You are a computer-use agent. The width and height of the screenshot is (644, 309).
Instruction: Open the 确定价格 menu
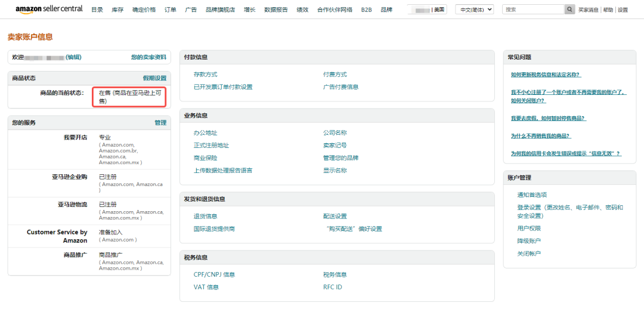[x=144, y=10]
